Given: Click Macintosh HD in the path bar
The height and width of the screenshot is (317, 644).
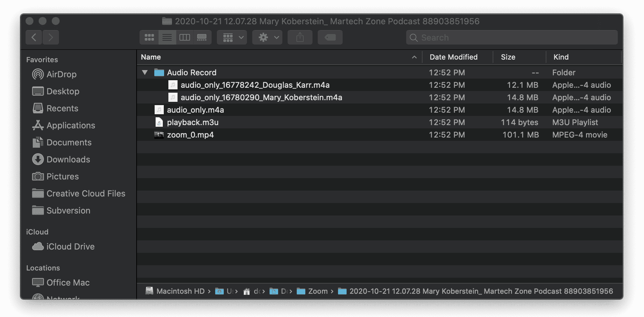Looking at the screenshot, I should (180, 291).
